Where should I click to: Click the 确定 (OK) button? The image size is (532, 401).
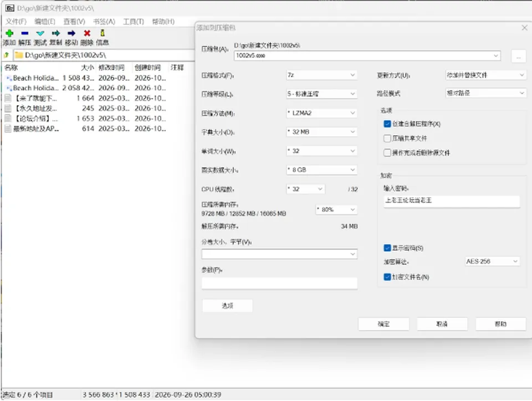[x=383, y=324]
